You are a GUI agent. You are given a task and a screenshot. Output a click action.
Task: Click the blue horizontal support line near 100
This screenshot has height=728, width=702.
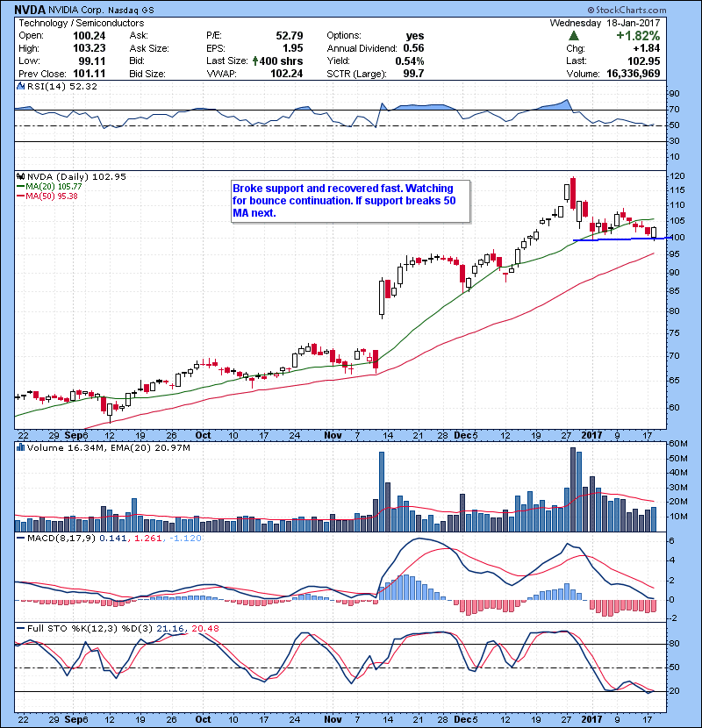point(622,239)
